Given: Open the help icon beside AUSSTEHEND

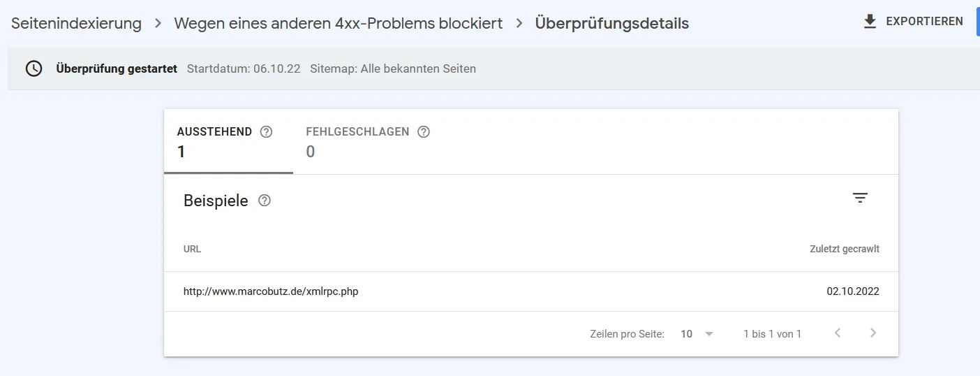Looking at the screenshot, I should point(266,131).
